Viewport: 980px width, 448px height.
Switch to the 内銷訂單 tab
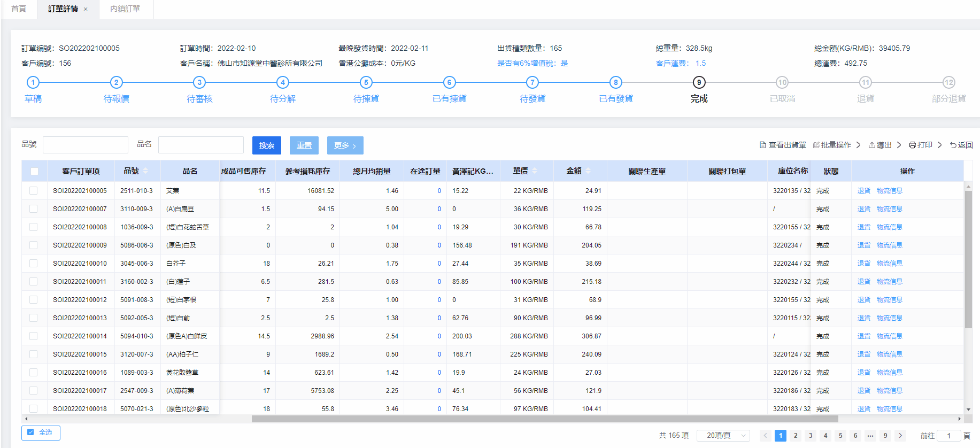pos(125,9)
